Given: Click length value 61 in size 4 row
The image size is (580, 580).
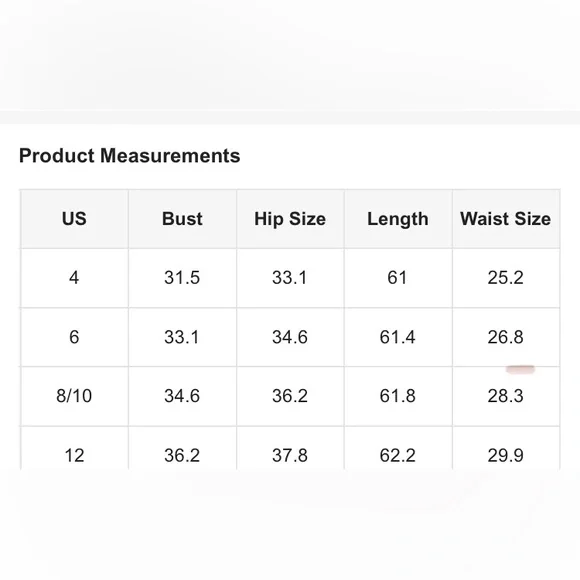Looking at the screenshot, I should click(397, 278).
